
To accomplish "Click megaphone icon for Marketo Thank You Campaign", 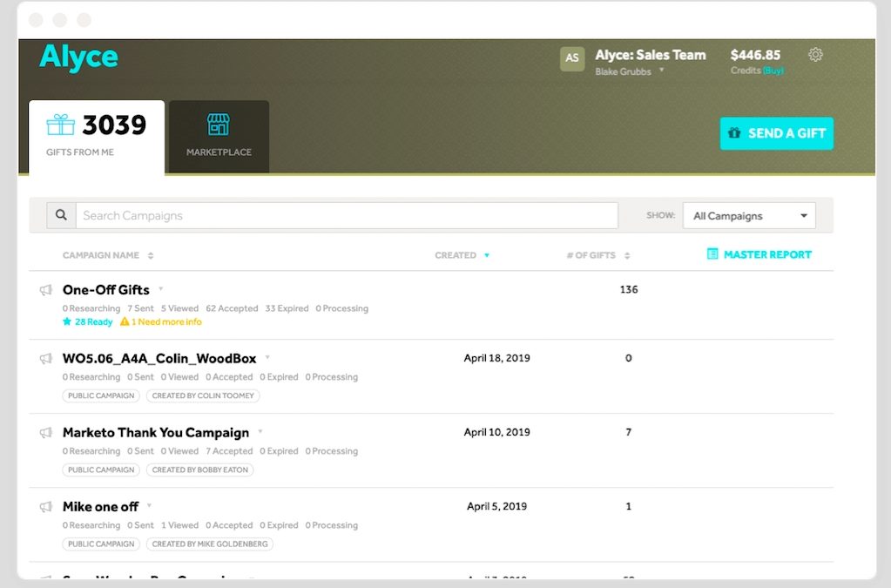I will pyautogui.click(x=46, y=433).
